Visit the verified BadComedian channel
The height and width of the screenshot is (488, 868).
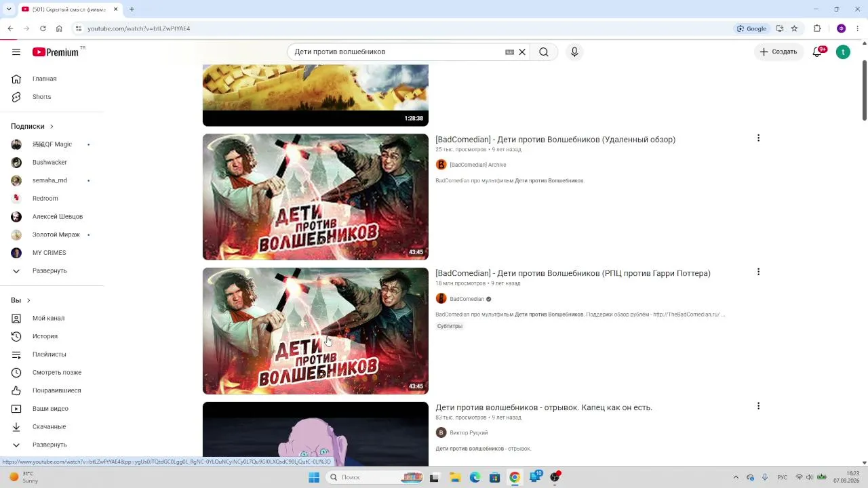(467, 299)
